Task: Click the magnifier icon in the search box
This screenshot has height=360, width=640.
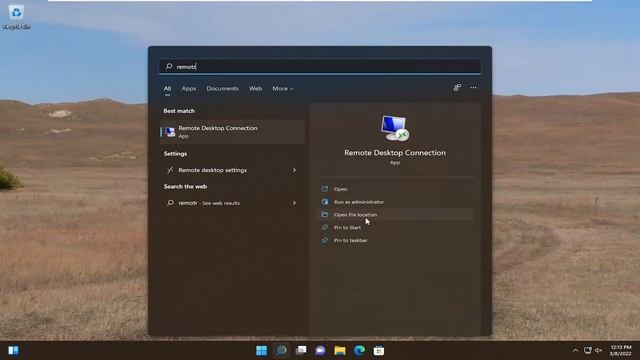Action: pos(169,66)
